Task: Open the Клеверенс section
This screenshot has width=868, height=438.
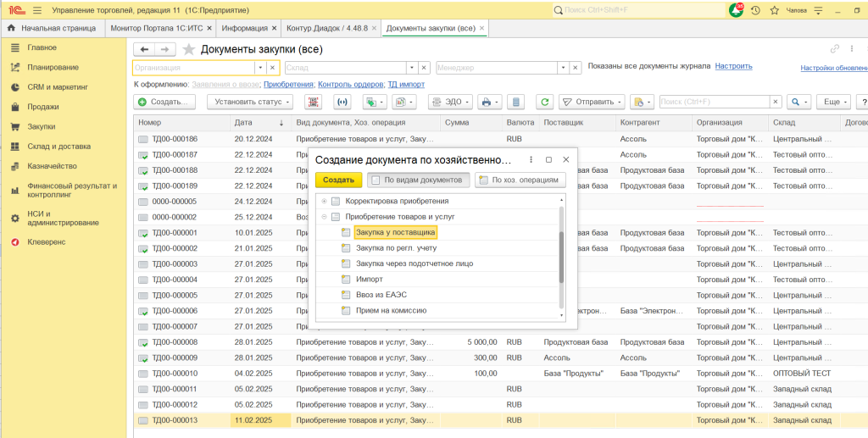Action: [x=47, y=241]
